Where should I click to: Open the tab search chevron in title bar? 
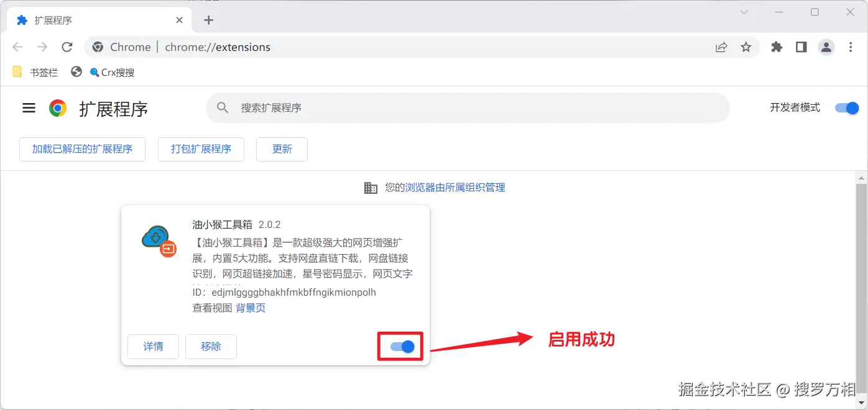(744, 12)
